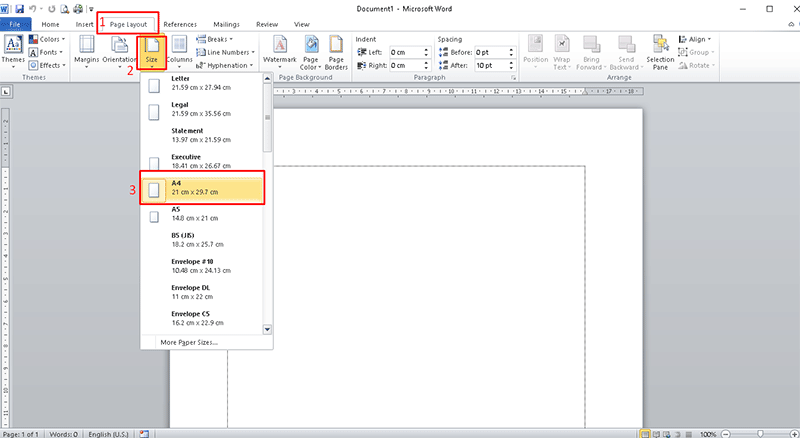Open the Rotate dropdown

pos(696,65)
